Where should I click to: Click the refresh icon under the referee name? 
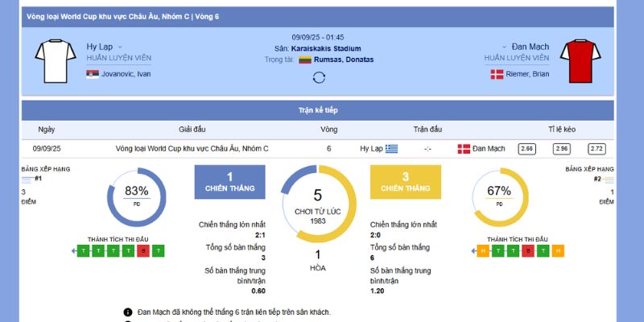coord(319,77)
